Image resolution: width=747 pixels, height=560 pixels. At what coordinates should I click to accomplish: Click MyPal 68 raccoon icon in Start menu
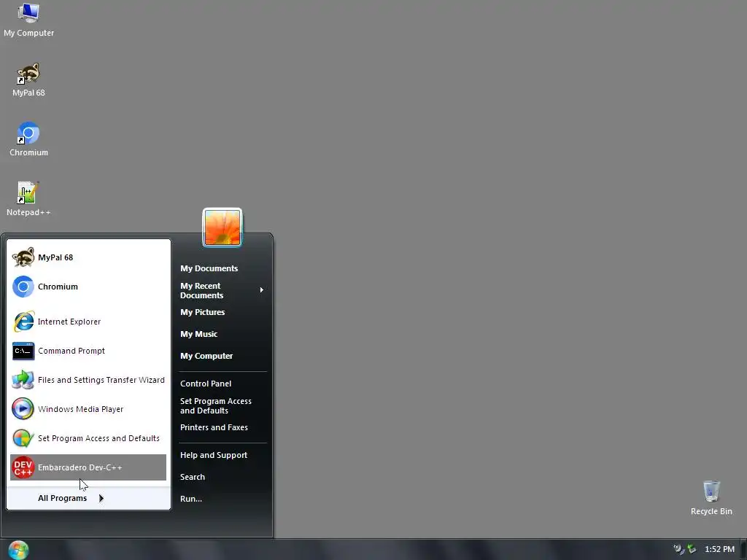pyautogui.click(x=23, y=257)
